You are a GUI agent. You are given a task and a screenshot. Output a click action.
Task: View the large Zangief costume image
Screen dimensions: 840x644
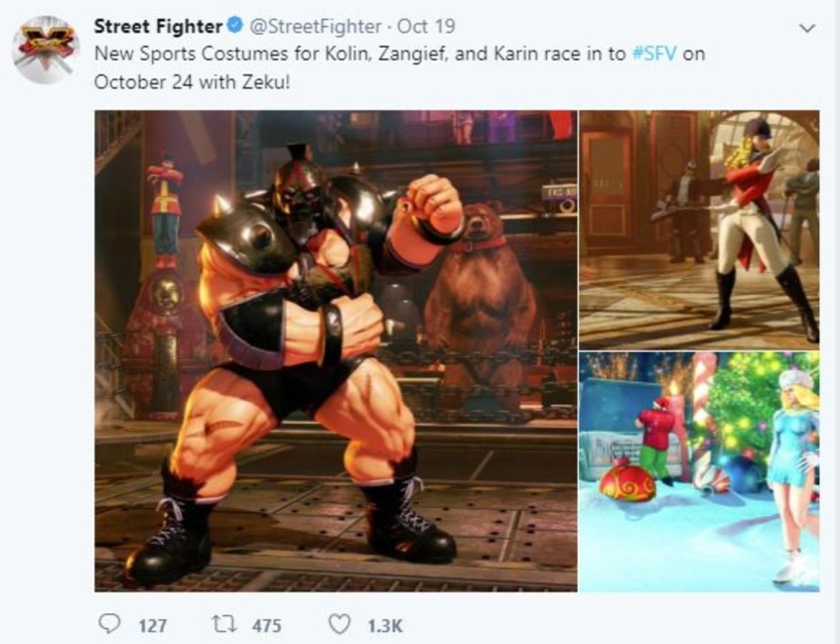[336, 350]
